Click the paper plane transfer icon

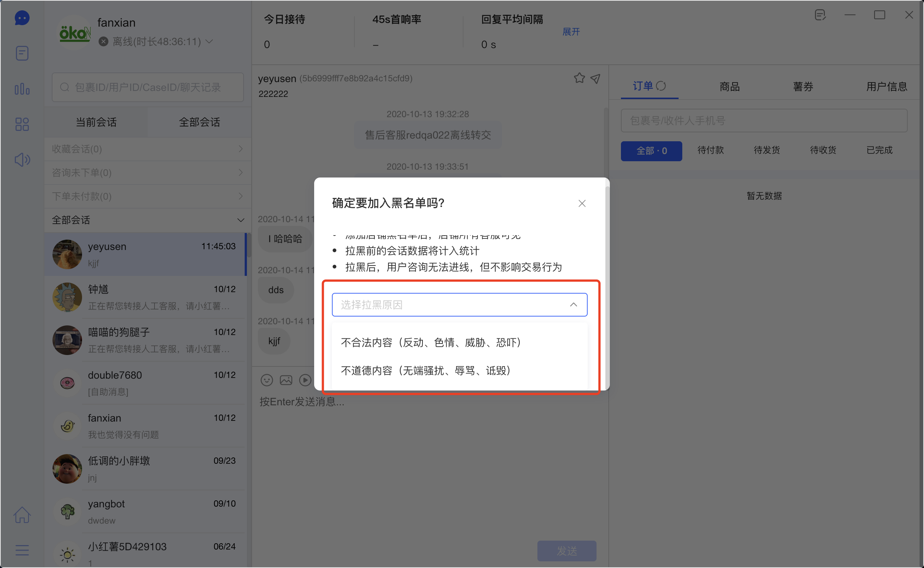(595, 78)
